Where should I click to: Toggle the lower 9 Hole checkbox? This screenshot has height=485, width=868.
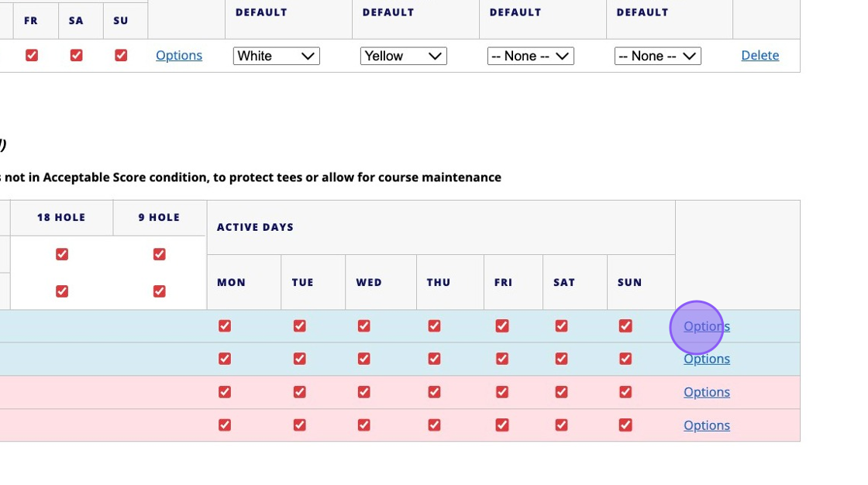coord(160,291)
